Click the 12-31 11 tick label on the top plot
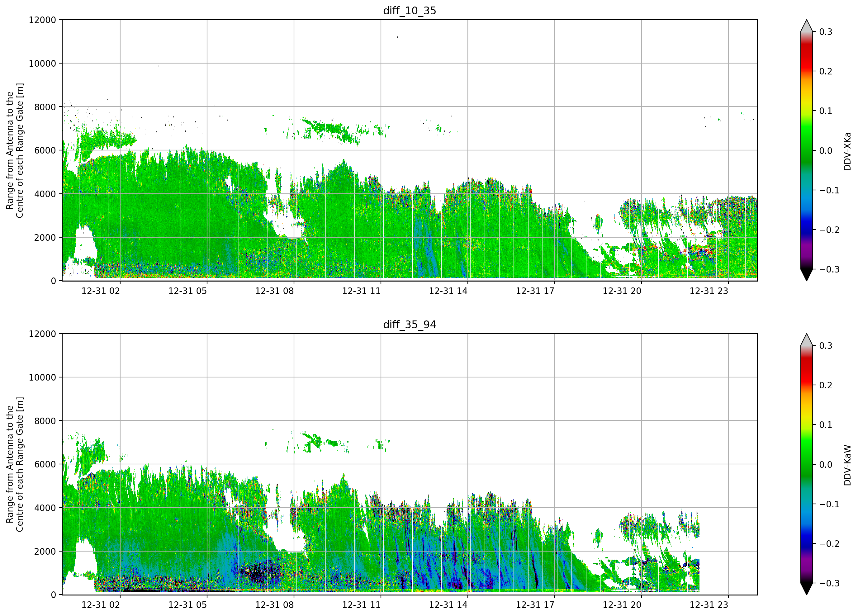The image size is (858, 616). click(x=361, y=291)
